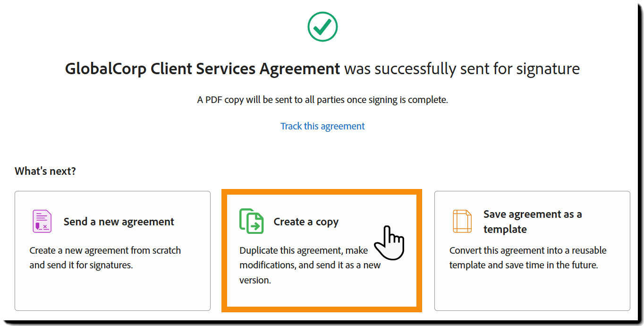
Task: Click the What's next heading
Action: [45, 171]
